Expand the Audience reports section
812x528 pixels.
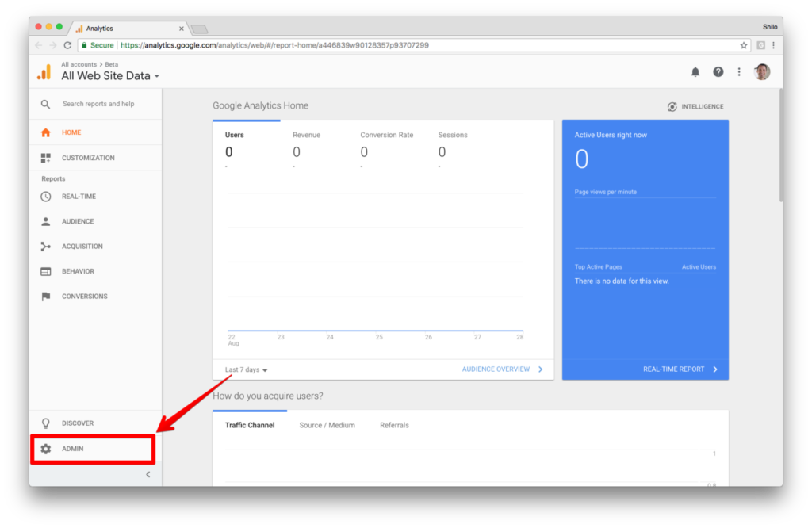[96, 221]
